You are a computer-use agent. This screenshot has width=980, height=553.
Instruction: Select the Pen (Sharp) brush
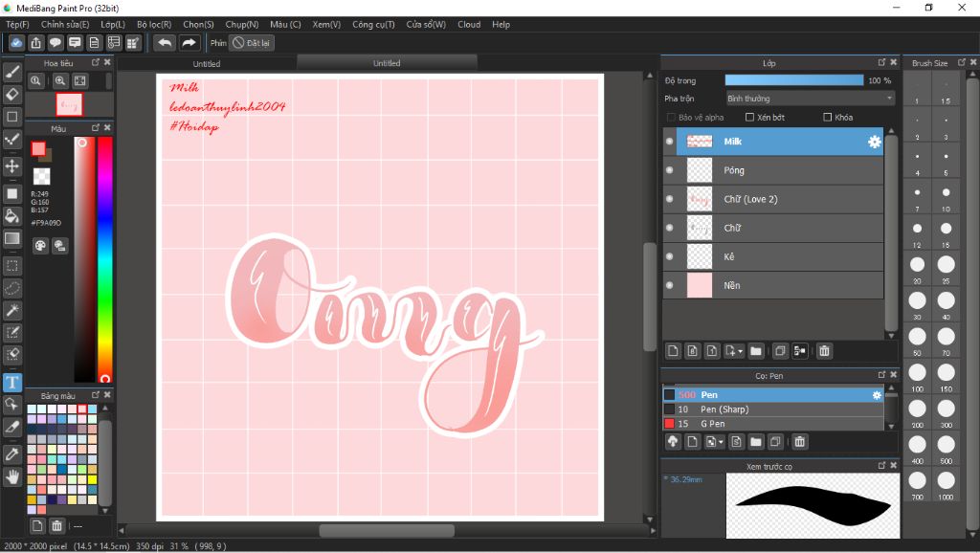click(x=773, y=409)
